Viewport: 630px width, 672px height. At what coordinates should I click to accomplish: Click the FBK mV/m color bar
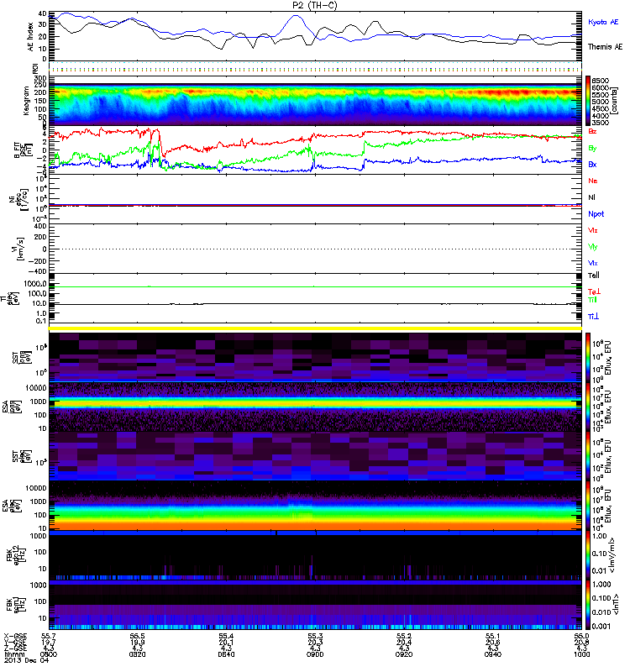(x=588, y=555)
